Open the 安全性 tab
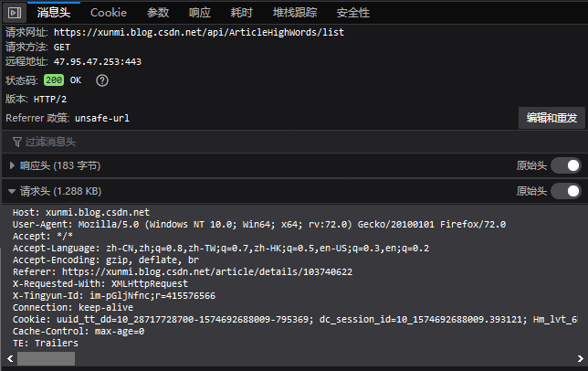 [x=352, y=13]
